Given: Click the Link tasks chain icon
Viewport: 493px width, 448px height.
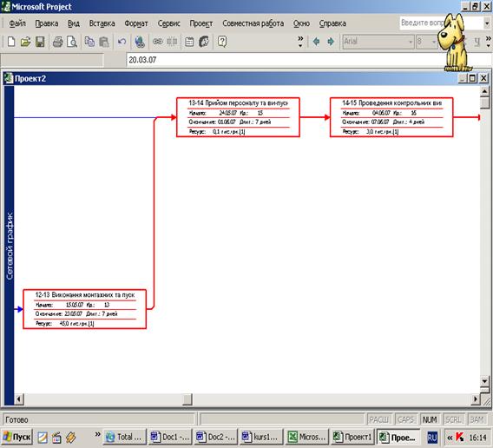Looking at the screenshot, I should click(x=157, y=42).
